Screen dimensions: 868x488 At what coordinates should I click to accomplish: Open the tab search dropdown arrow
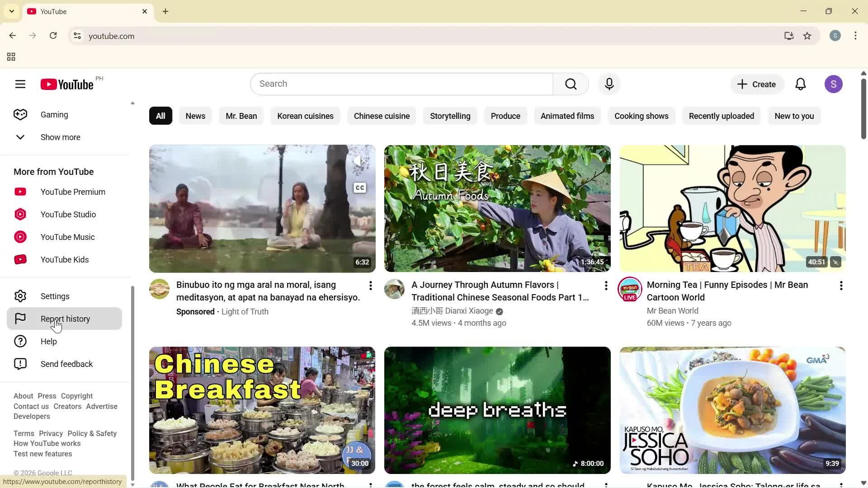[x=11, y=11]
